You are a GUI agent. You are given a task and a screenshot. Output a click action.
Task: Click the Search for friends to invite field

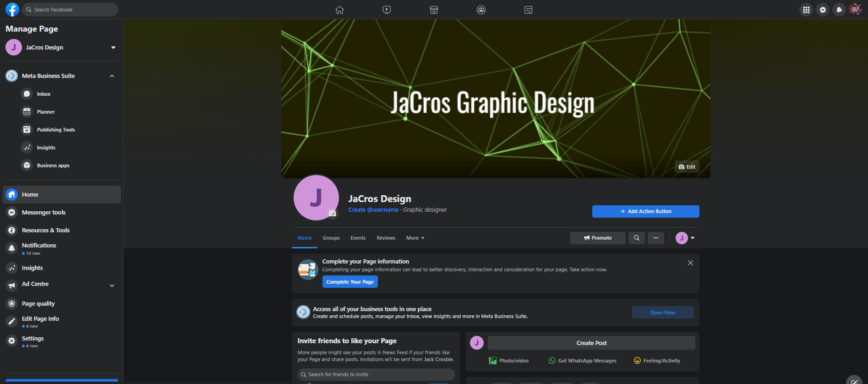tap(376, 374)
